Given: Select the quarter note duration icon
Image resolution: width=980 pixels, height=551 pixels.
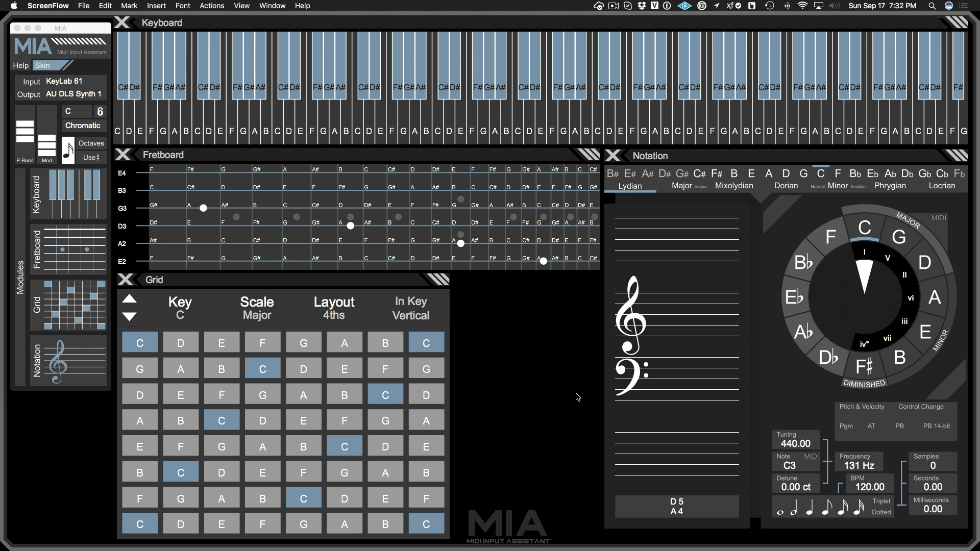Looking at the screenshot, I should point(810,509).
